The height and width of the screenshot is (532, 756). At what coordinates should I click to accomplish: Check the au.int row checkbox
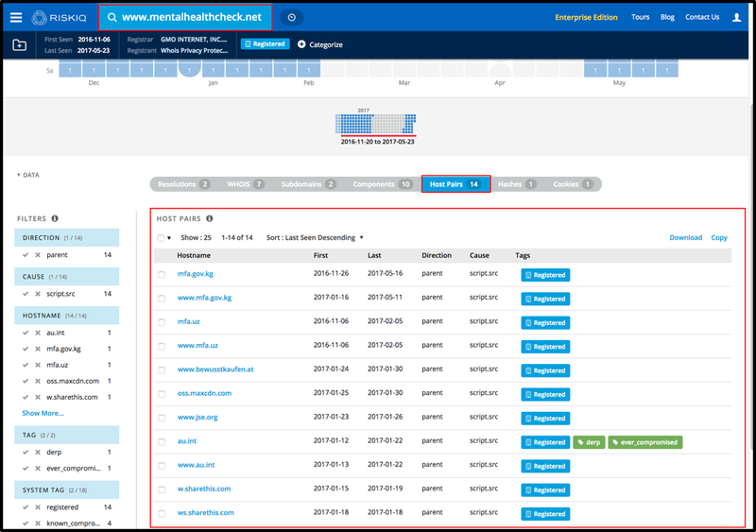coord(162,442)
